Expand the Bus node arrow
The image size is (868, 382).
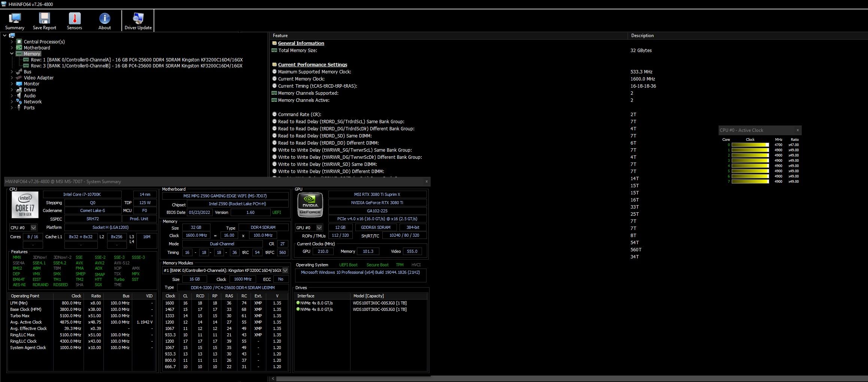12,72
